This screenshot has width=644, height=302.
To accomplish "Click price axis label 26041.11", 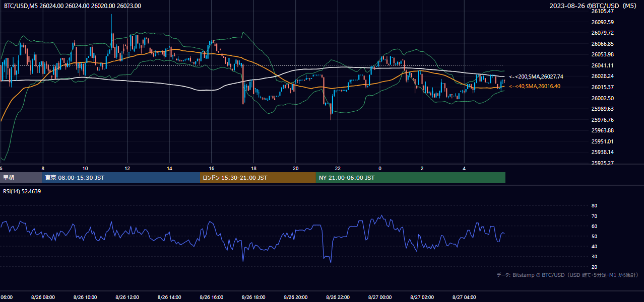I will pyautogui.click(x=602, y=65).
